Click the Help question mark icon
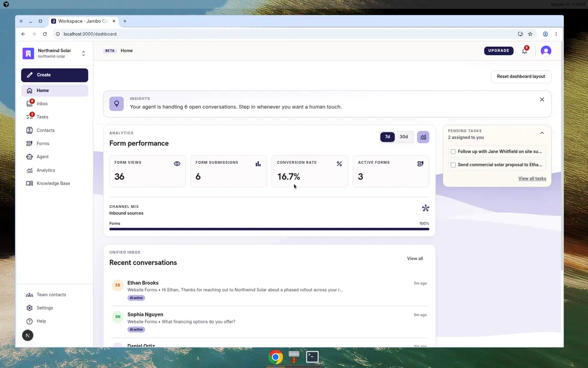 (x=29, y=321)
